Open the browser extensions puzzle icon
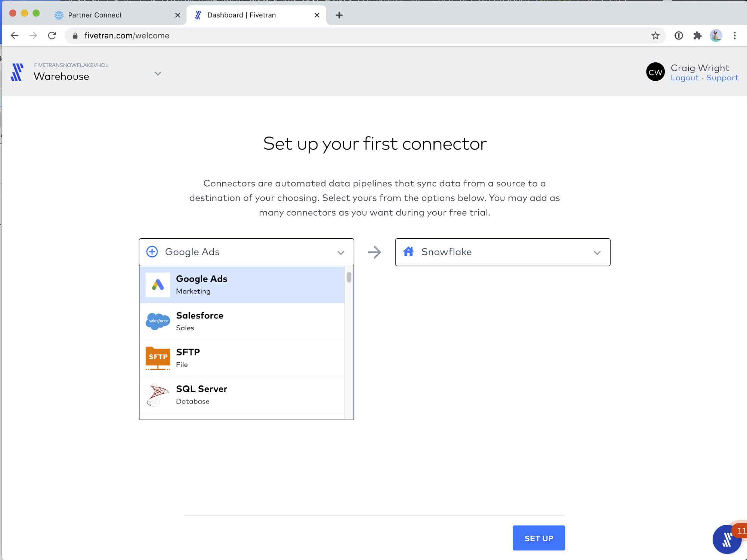This screenshot has height=560, width=747. [697, 36]
